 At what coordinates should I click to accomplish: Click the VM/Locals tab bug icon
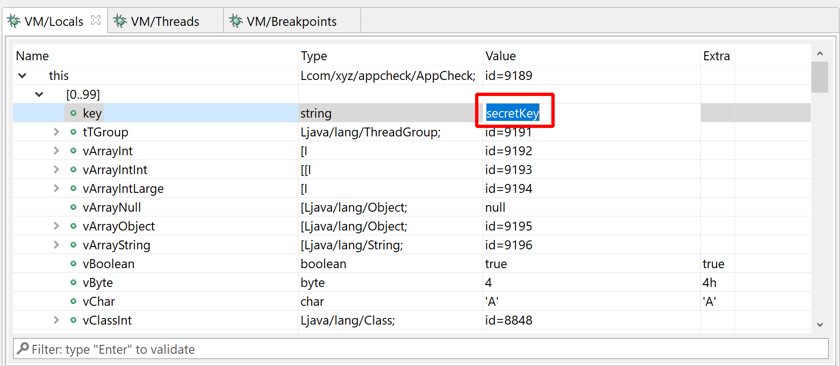coord(14,21)
